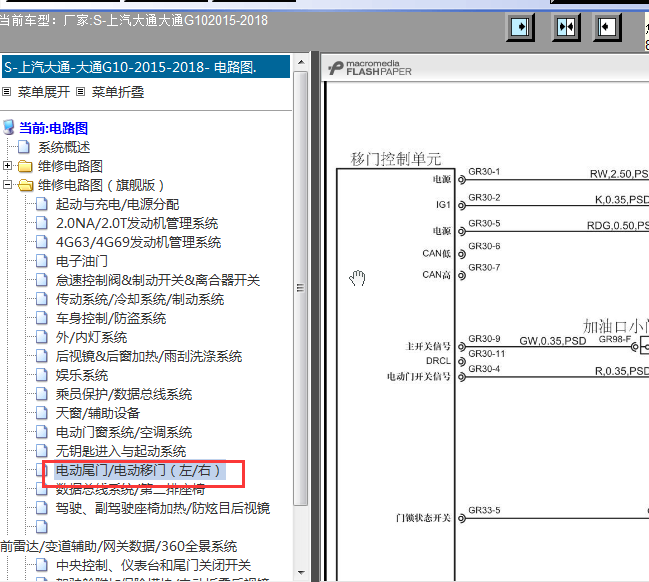649x582 pixels.
Task: Open 驾驶、副驾驶座椅加热/防炫目后视镜 diagram
Action: 163,508
